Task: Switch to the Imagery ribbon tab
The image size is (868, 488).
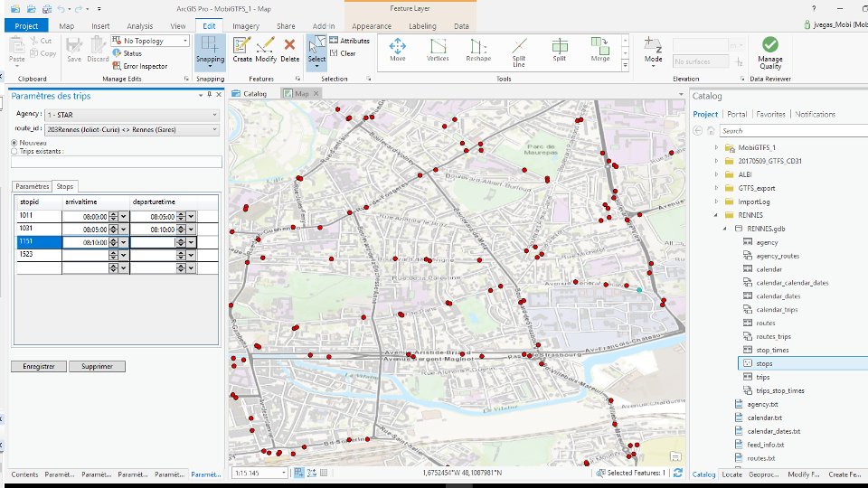Action: click(246, 26)
